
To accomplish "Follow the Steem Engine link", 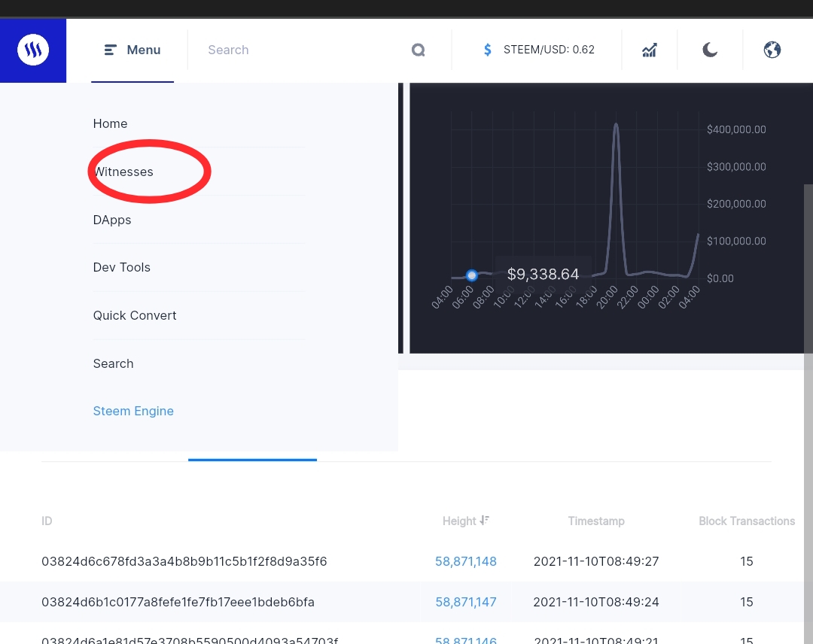I will tap(133, 411).
